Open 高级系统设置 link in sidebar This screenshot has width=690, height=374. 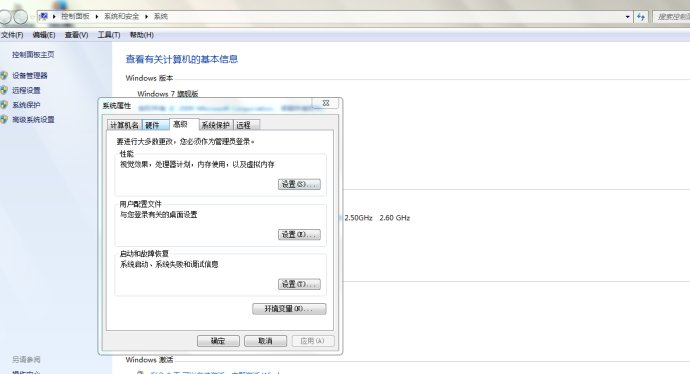pyautogui.click(x=33, y=119)
